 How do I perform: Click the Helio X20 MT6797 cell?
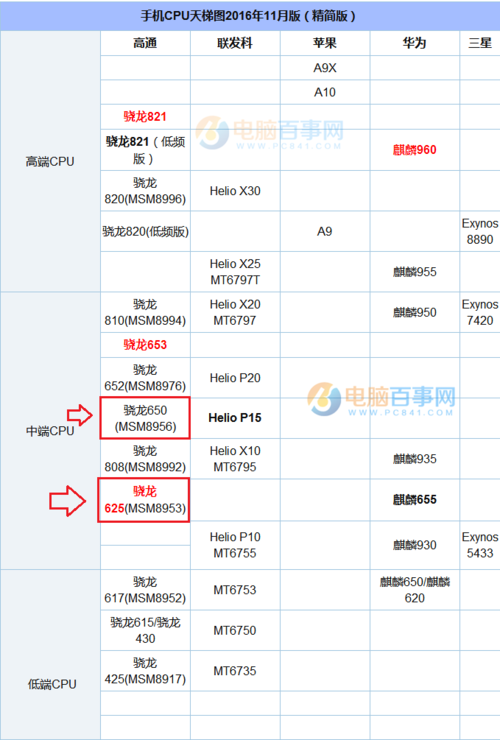click(235, 312)
